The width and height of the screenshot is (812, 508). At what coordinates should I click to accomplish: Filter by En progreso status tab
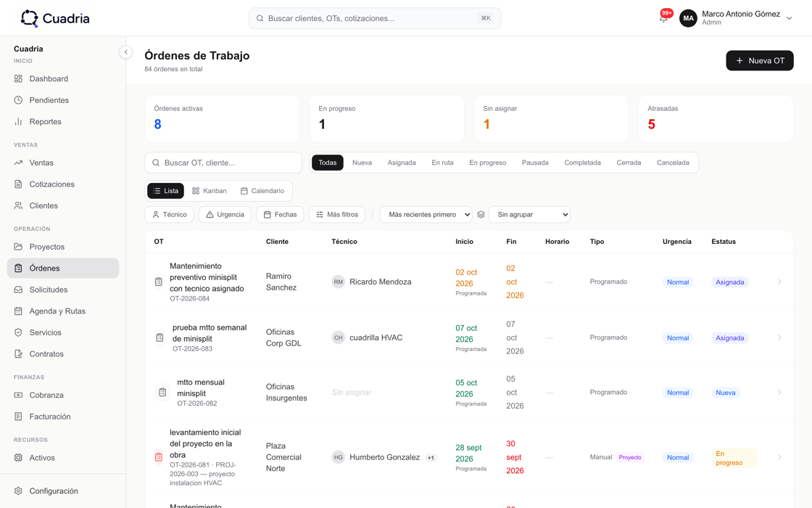[x=488, y=163]
